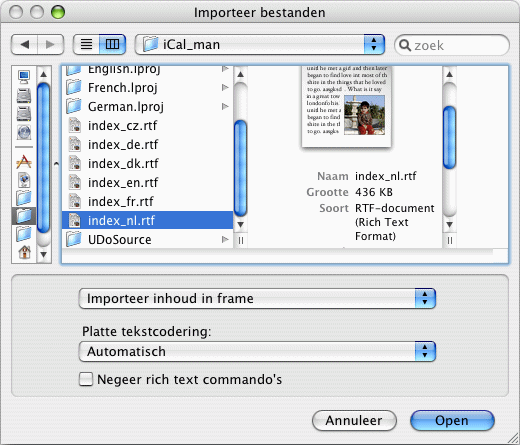Click the Annuleer button
Image resolution: width=520 pixels, height=445 pixels.
(354, 420)
